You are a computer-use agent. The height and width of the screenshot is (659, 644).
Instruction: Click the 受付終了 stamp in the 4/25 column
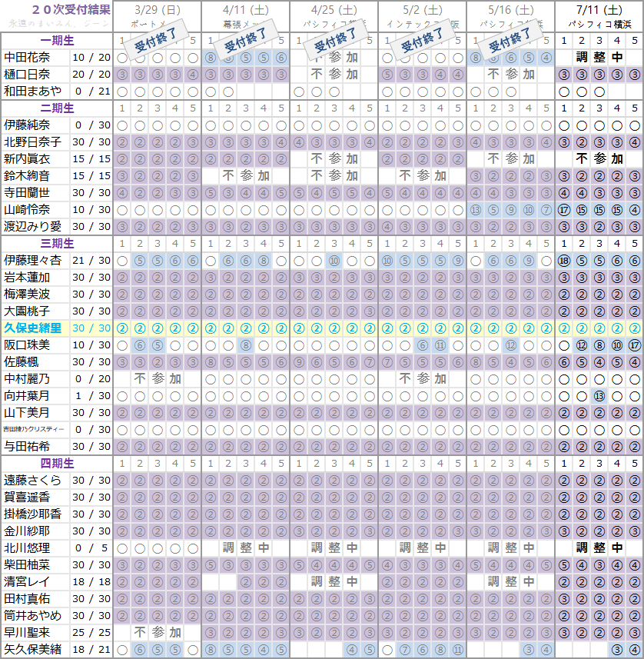coord(337,40)
